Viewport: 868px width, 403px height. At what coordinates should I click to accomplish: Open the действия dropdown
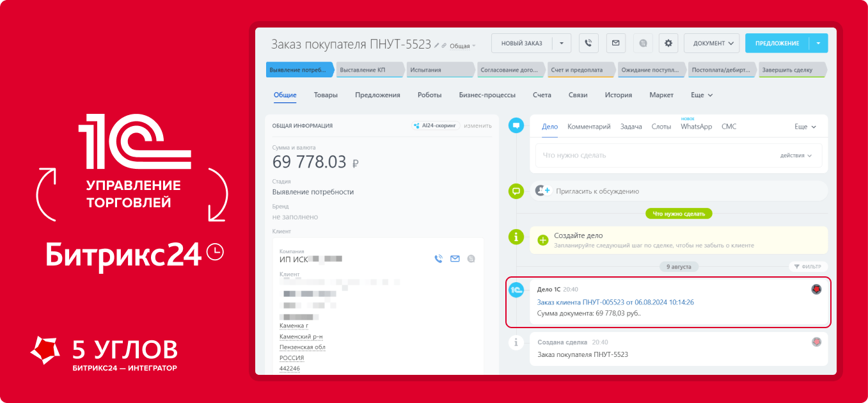tap(796, 155)
